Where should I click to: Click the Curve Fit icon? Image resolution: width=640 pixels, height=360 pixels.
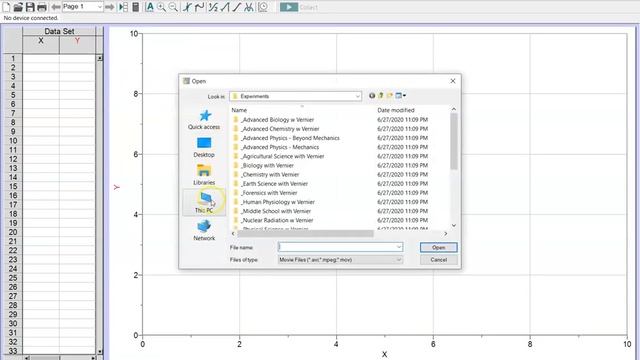coord(249,7)
